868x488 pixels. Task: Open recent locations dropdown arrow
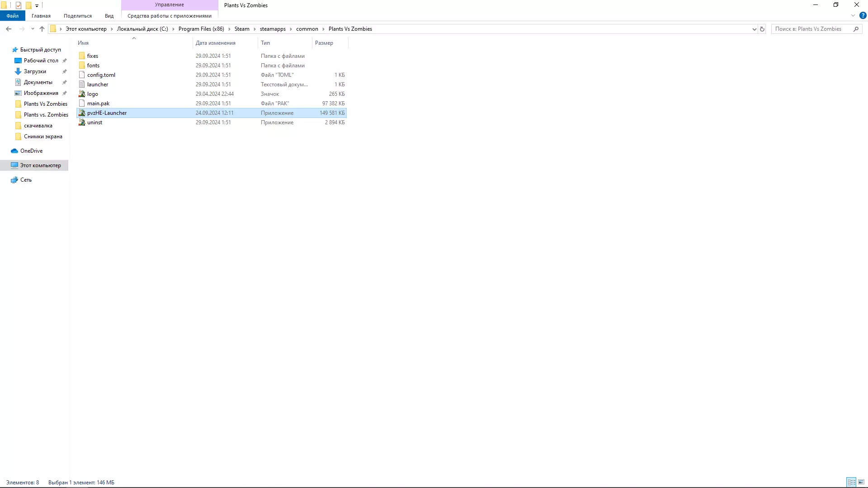click(x=33, y=29)
